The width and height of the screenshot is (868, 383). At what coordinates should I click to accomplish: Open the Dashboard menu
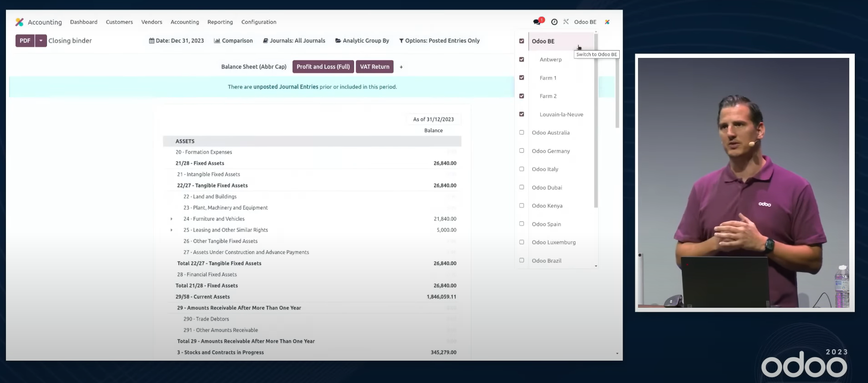point(84,22)
